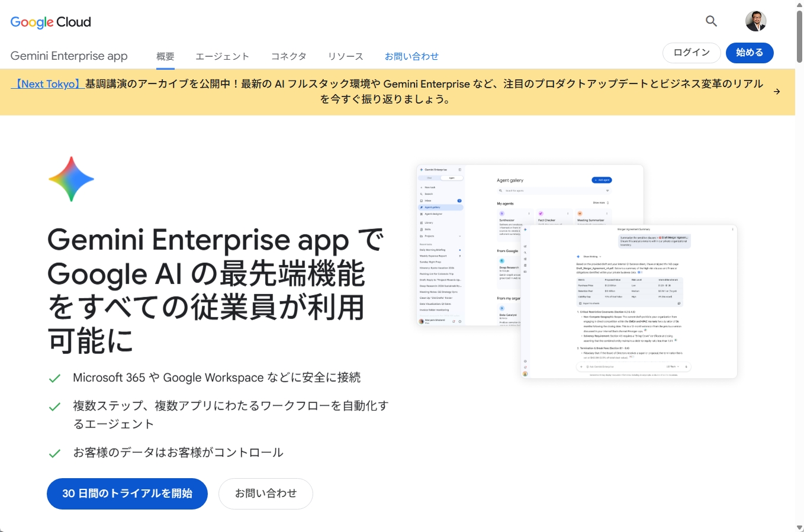Click the ログイン button
804x532 pixels.
[x=692, y=53]
